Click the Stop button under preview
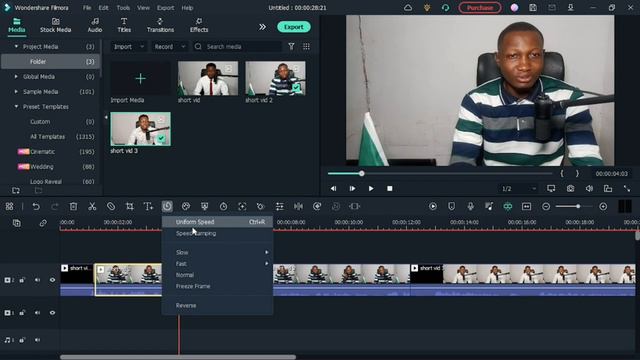The image size is (640, 360). (x=389, y=189)
